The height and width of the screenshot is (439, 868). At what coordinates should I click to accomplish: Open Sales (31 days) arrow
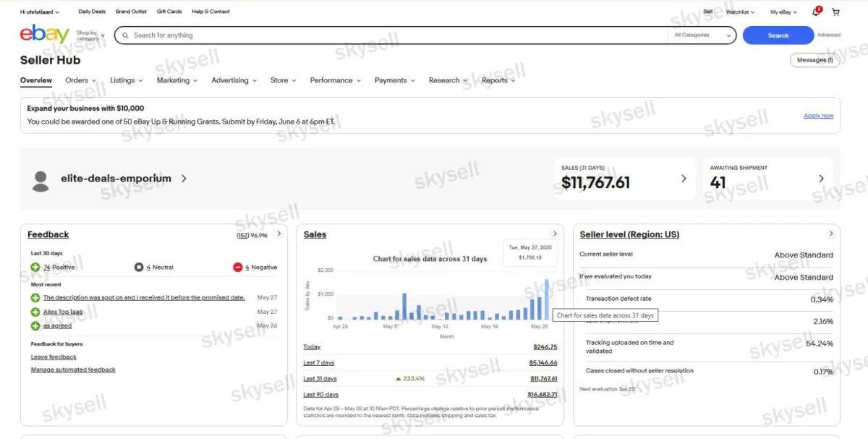(684, 179)
